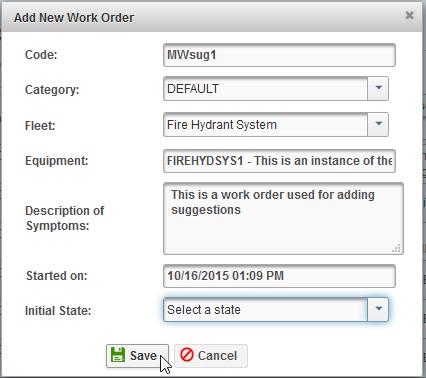Click the 'Equipment:' label
Viewport: 426px width, 378px height.
click(57, 161)
